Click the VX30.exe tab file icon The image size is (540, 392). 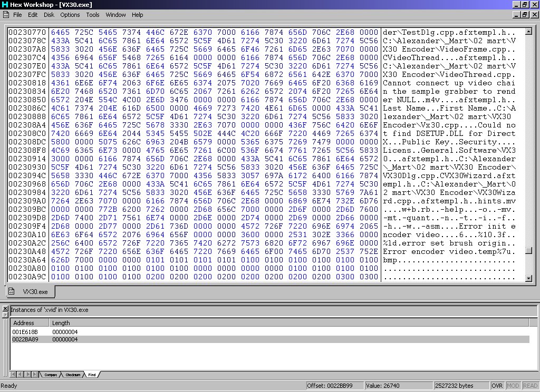pyautogui.click(x=12, y=291)
